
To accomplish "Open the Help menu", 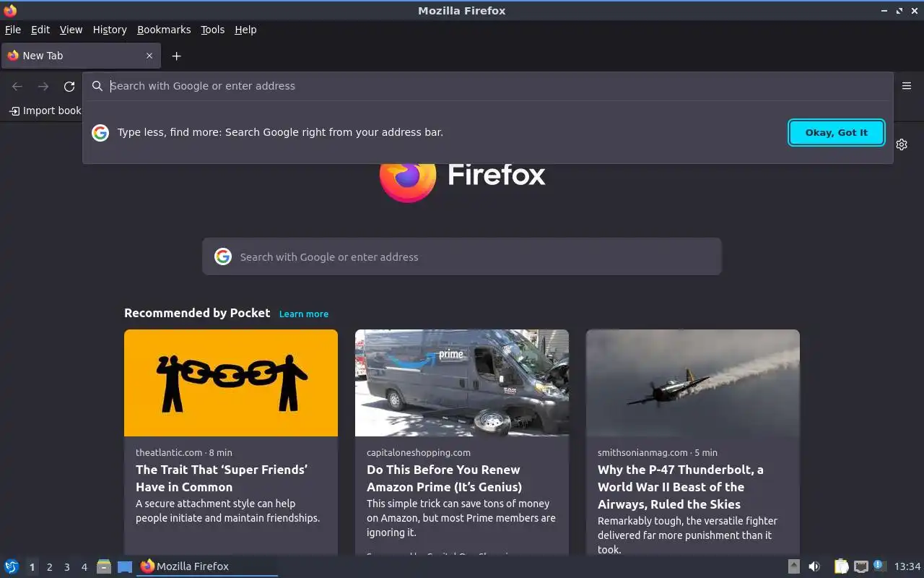I will 245,30.
